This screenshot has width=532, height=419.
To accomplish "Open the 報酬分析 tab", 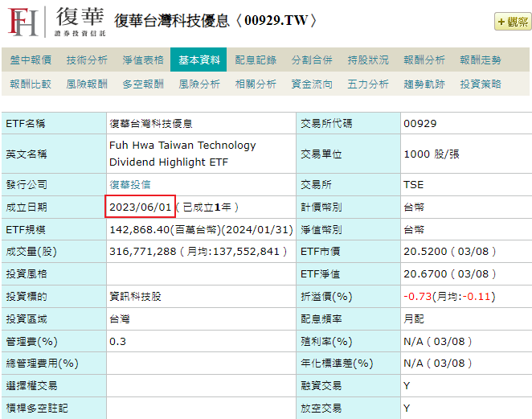I will 424,60.
